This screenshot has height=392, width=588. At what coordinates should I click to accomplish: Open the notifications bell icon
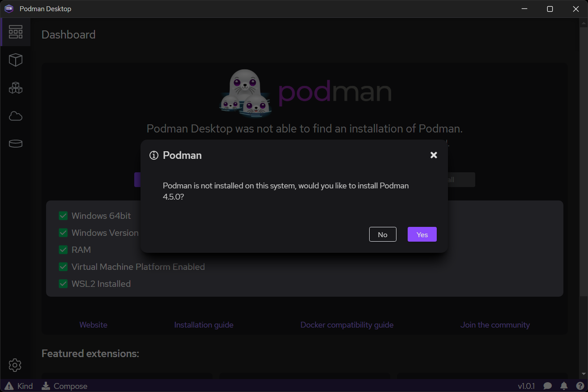point(564,386)
